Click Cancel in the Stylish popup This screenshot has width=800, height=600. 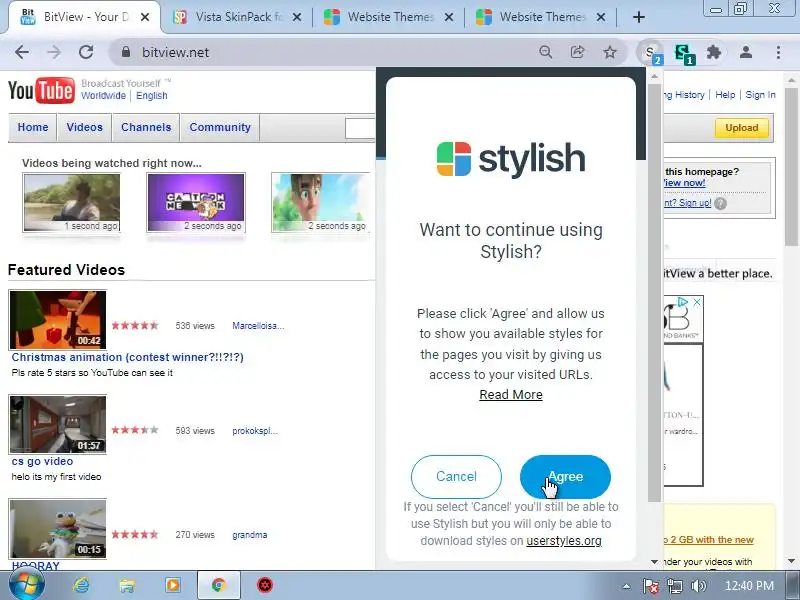click(x=456, y=477)
